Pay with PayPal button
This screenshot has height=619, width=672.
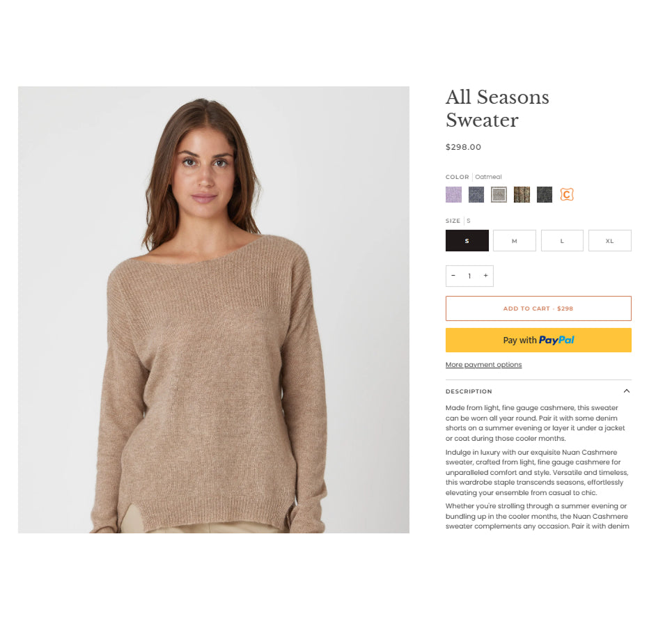coord(538,340)
